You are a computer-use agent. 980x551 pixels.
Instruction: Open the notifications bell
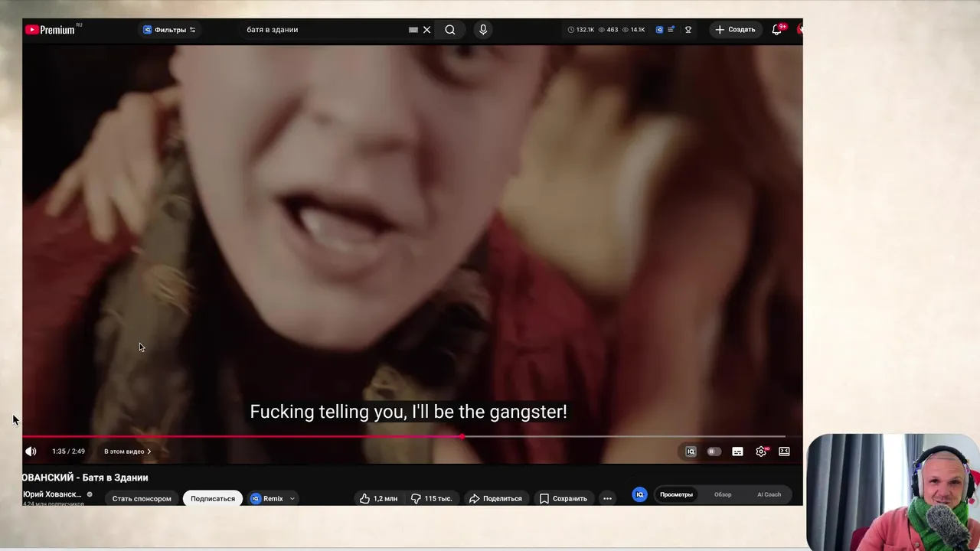pyautogui.click(x=777, y=30)
